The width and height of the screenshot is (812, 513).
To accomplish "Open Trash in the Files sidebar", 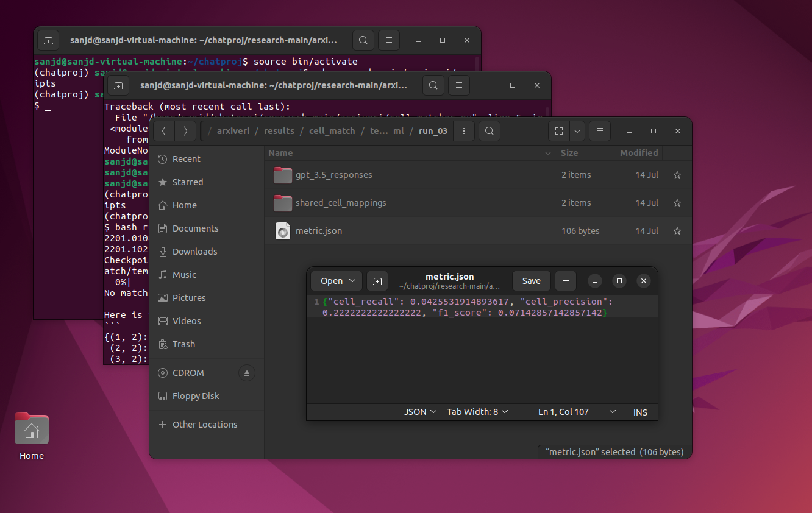I will pyautogui.click(x=207, y=344).
